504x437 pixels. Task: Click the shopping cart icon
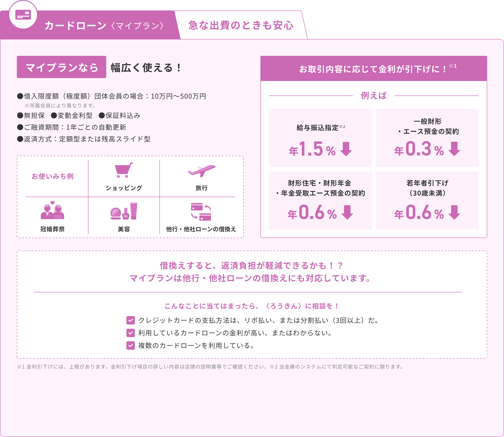[x=124, y=170]
